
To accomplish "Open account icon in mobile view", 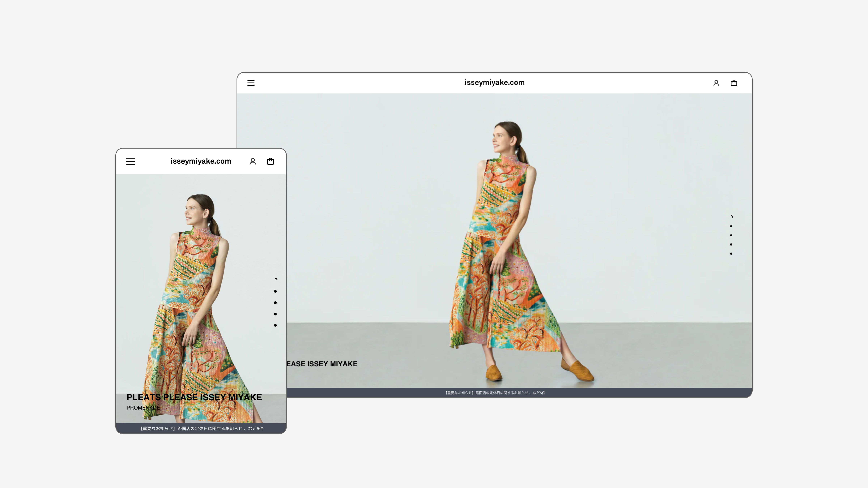I will point(253,161).
